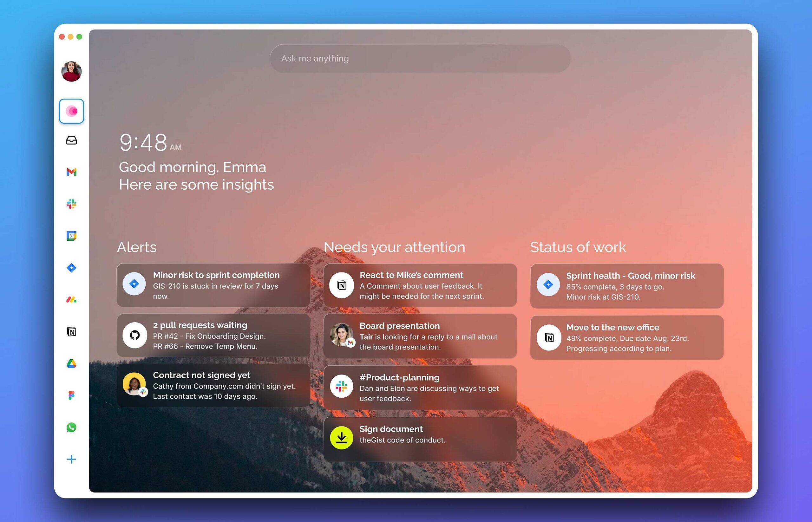Click Jira icon on Sprint health card
Viewport: 812px width, 522px height.
pos(548,284)
